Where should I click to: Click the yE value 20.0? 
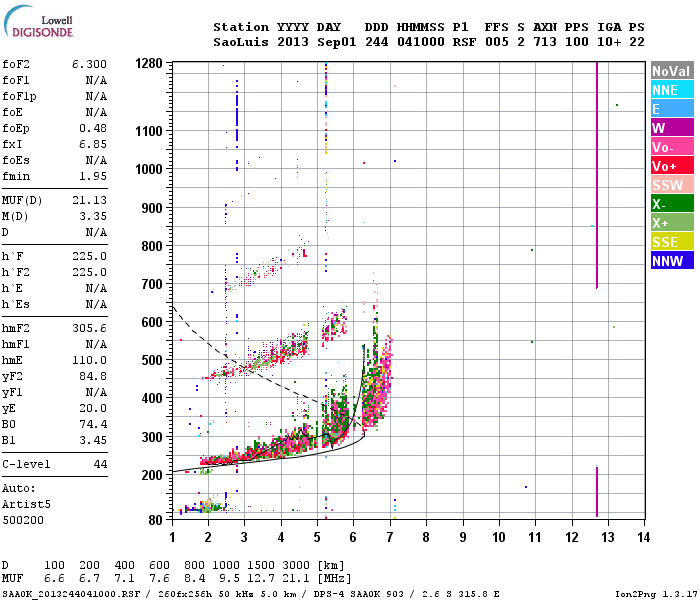coord(93,408)
